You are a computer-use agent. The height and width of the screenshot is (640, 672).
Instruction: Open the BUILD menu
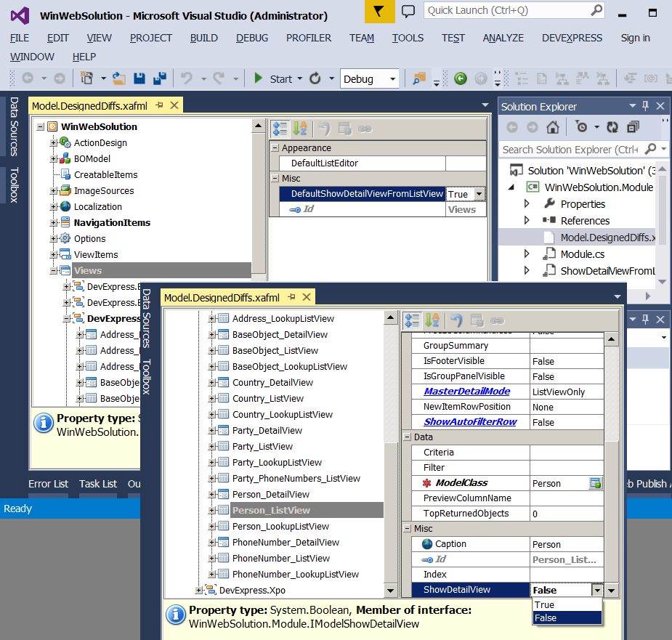tap(204, 38)
